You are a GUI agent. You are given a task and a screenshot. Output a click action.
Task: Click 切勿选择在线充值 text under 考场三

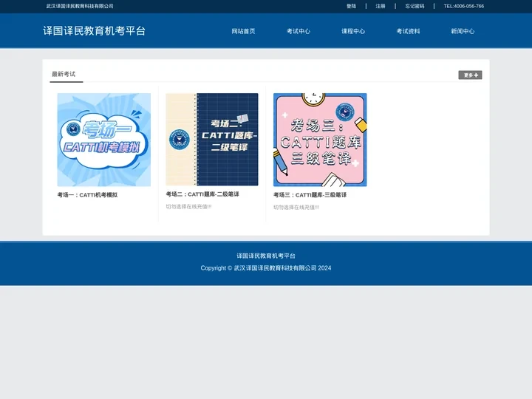click(296, 208)
